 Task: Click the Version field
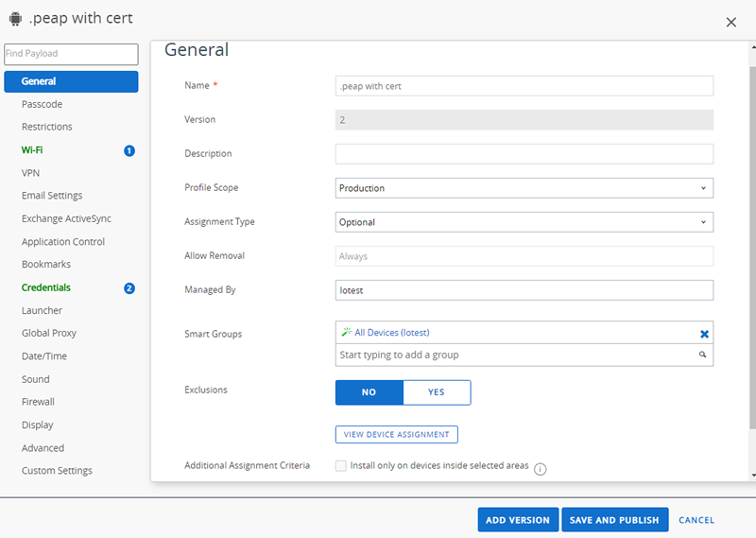524,120
